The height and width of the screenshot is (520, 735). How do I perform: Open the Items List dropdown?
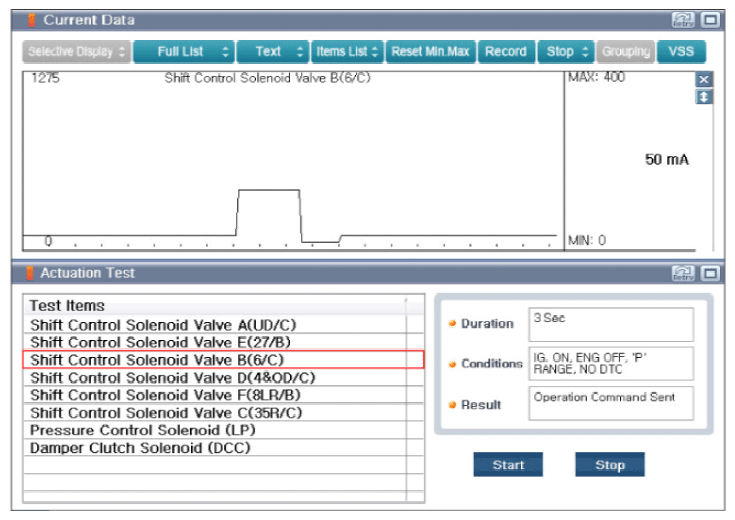pos(347,52)
